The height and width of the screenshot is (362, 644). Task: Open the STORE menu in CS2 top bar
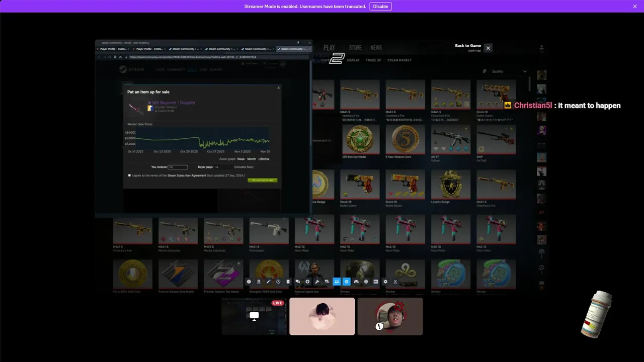click(355, 48)
